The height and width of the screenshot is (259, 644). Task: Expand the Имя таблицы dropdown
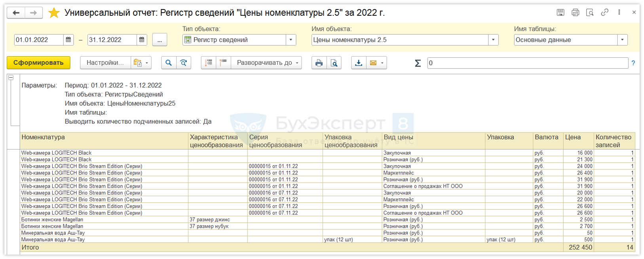click(x=623, y=40)
